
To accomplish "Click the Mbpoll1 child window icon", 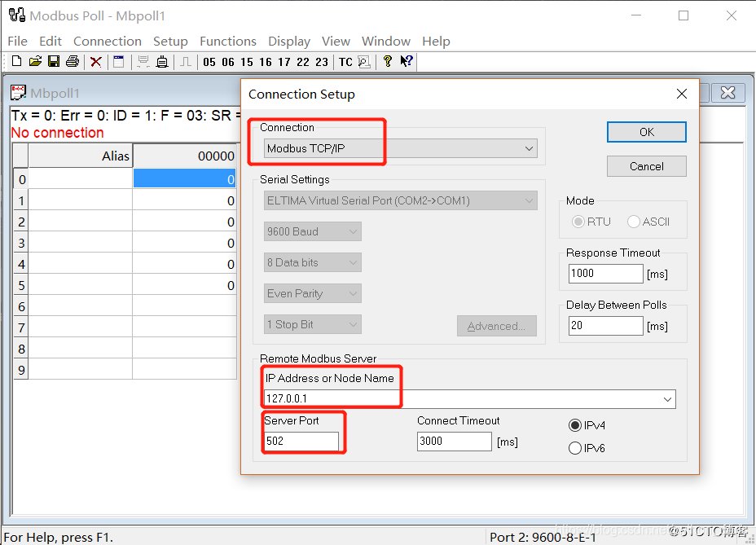I will pyautogui.click(x=18, y=93).
